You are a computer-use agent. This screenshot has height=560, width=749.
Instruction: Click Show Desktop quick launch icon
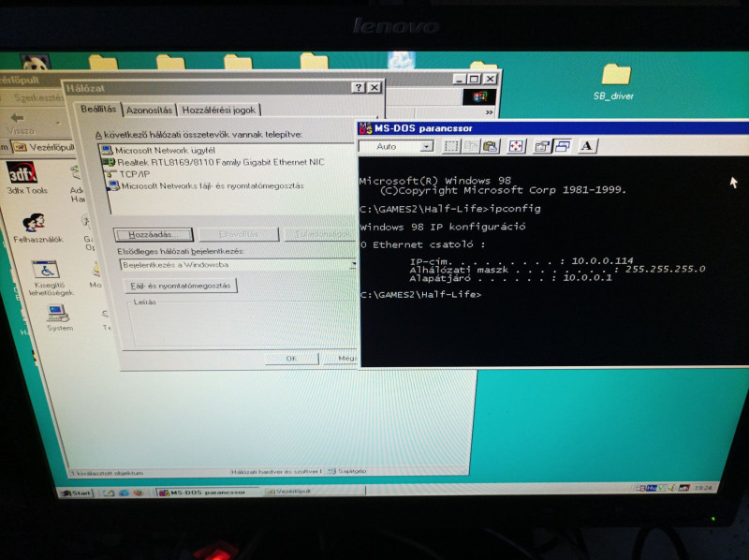coord(109,493)
